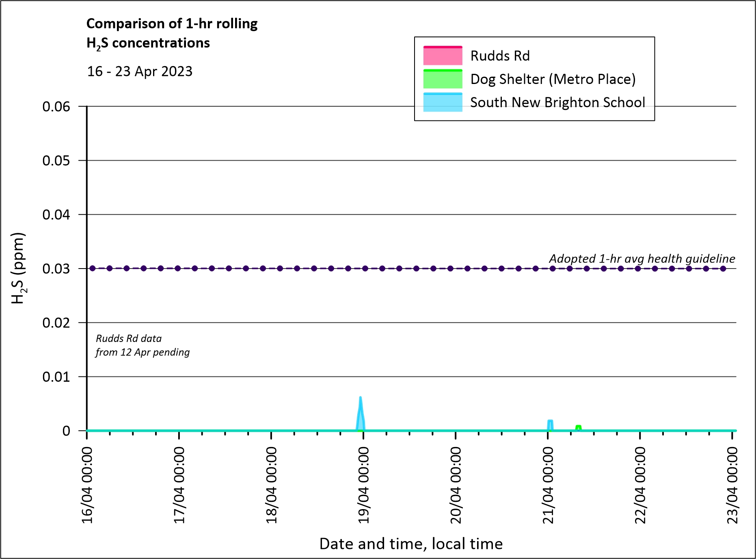The width and height of the screenshot is (756, 559).
Task: Click the 0.06 y-axis tick label
Action: 56,107
